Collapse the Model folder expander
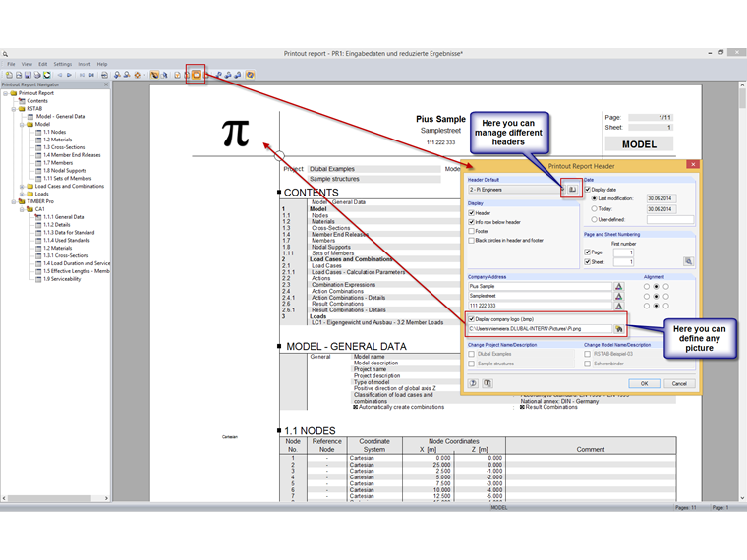The image size is (747, 560). (x=22, y=125)
